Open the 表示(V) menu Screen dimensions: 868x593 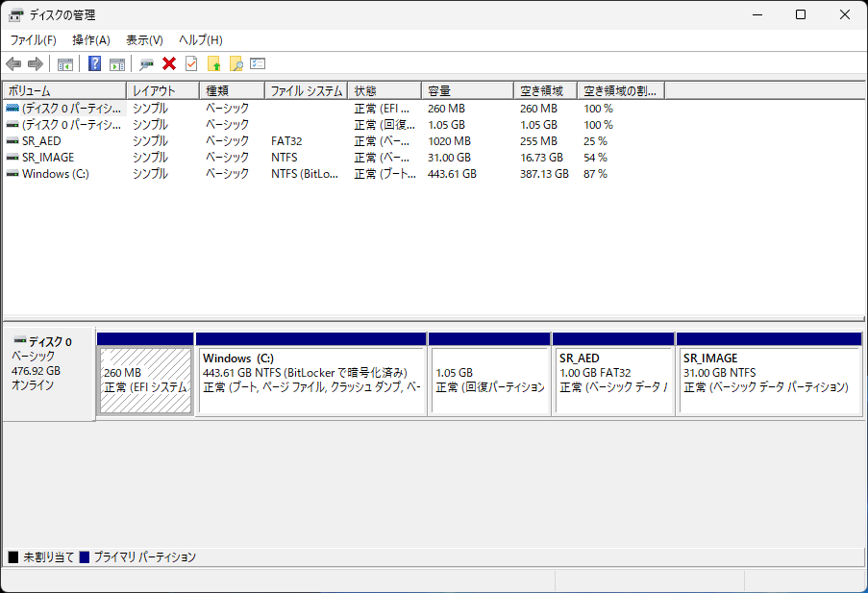(x=144, y=40)
